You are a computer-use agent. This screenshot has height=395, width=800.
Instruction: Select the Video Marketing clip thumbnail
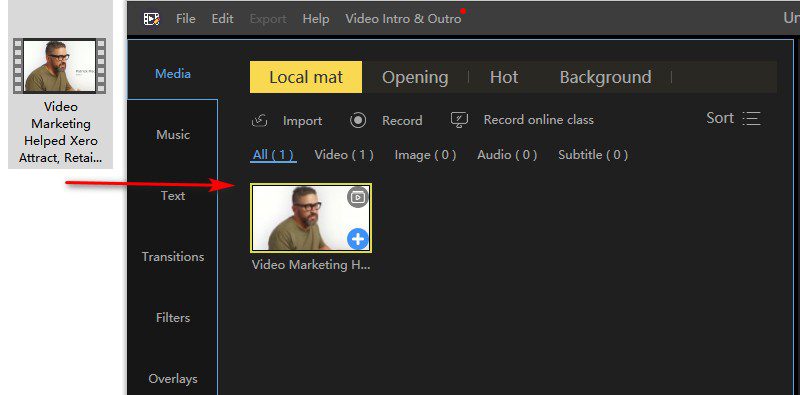click(311, 218)
